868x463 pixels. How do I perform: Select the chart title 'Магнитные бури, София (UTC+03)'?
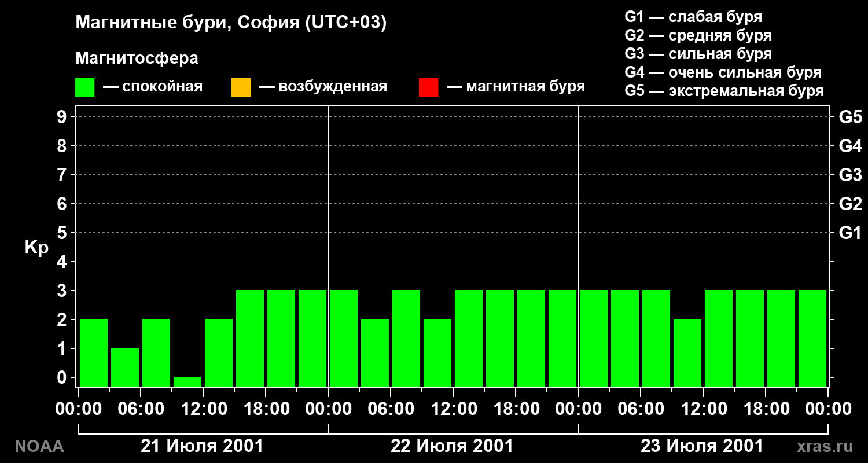click(231, 24)
